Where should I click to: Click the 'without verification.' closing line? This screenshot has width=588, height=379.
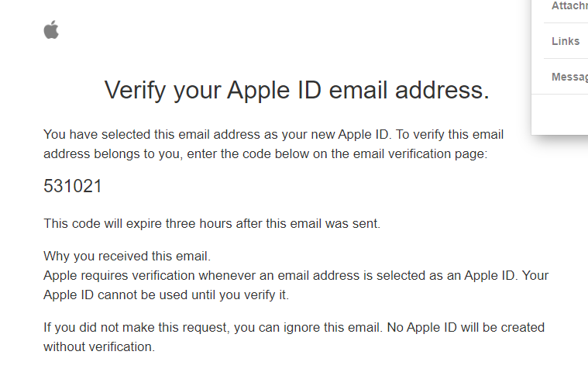coord(99,346)
